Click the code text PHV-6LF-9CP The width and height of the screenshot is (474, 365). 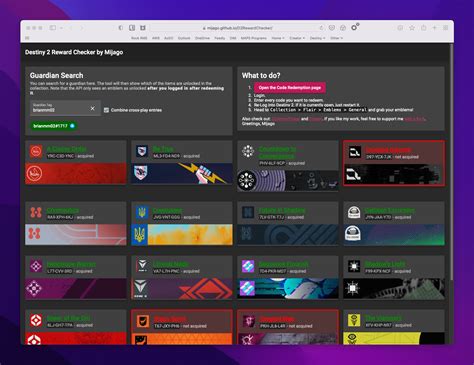click(x=272, y=163)
